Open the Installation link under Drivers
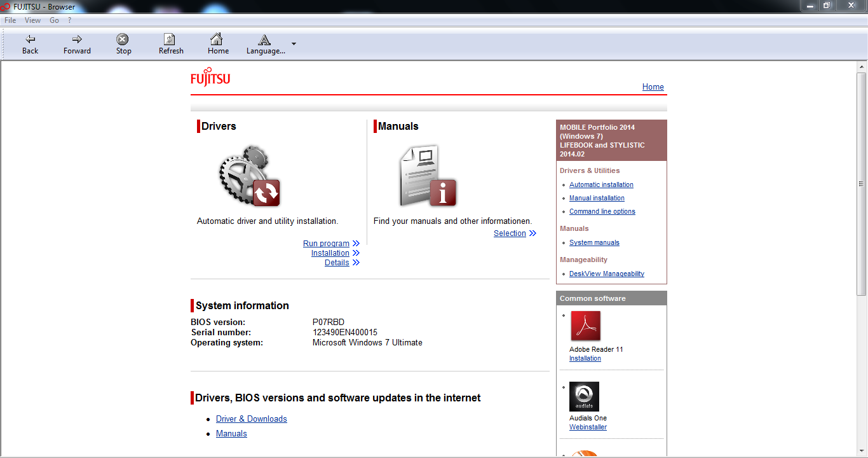 (330, 253)
